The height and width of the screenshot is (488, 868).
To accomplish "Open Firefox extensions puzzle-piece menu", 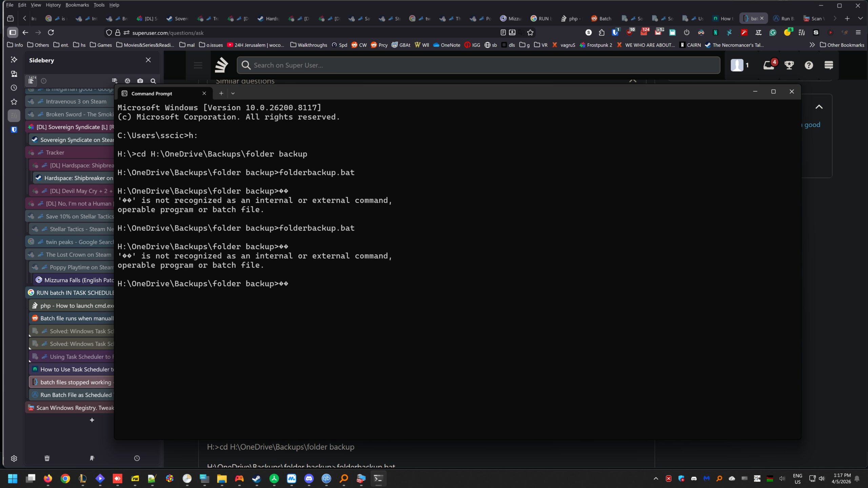I will coord(601,33).
